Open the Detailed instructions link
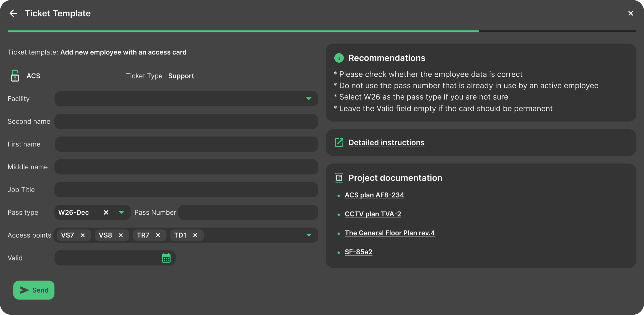The height and width of the screenshot is (315, 644). (x=386, y=142)
